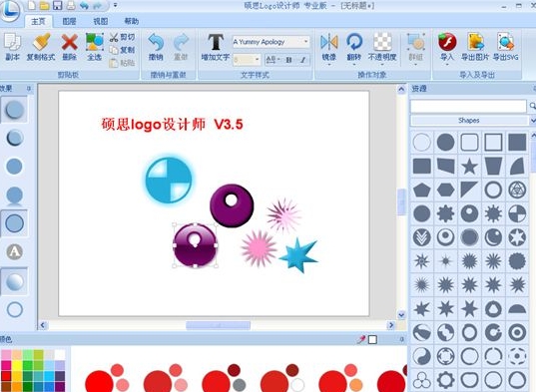This screenshot has width=536, height=392.
Task: Select the first bevel effect in 效果 panel
Action: coord(14,110)
